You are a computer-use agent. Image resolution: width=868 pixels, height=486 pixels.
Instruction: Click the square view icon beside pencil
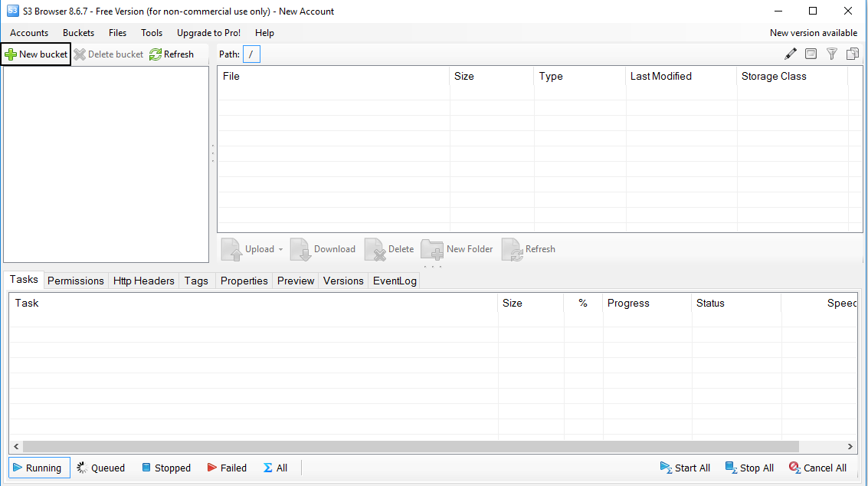[811, 54]
